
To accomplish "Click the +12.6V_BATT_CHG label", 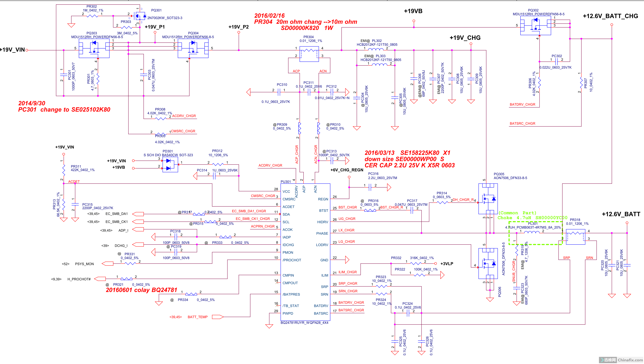I will coord(610,16).
